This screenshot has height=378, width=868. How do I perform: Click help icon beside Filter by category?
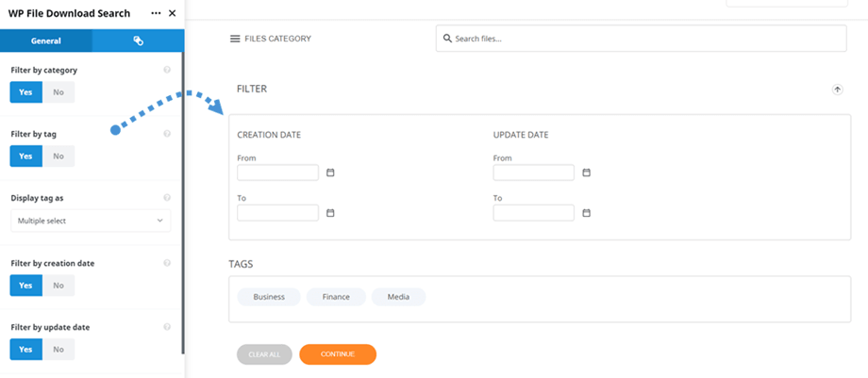click(167, 70)
